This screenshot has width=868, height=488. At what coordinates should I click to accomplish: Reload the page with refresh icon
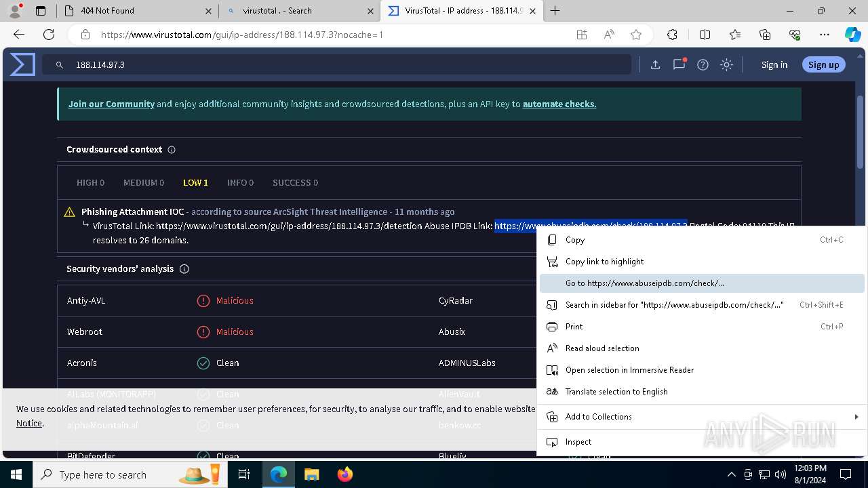pos(49,35)
